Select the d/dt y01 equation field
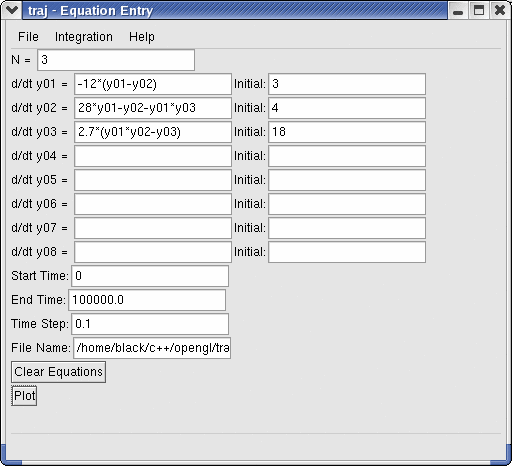This screenshot has height=466, width=512. pos(153,84)
